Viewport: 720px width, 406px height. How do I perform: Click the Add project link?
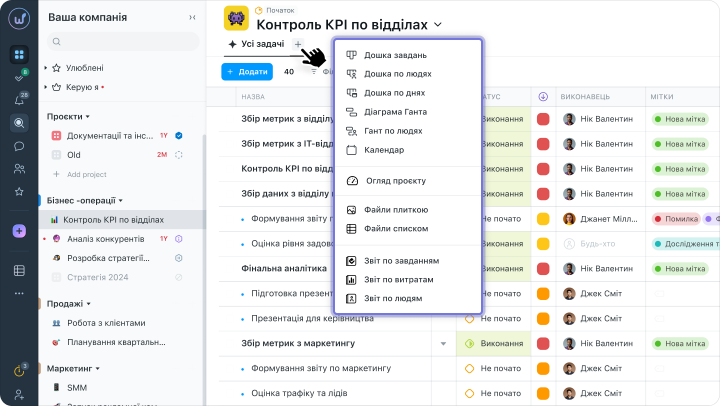[x=88, y=174]
